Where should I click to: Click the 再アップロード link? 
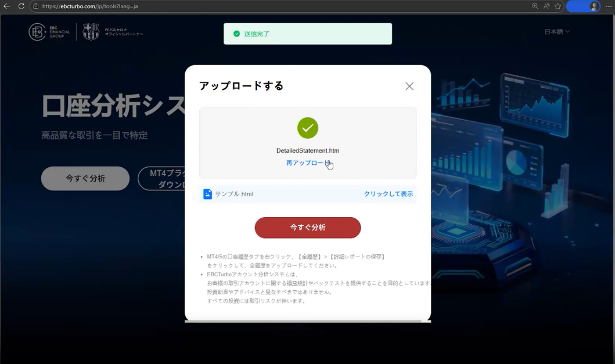pos(308,163)
